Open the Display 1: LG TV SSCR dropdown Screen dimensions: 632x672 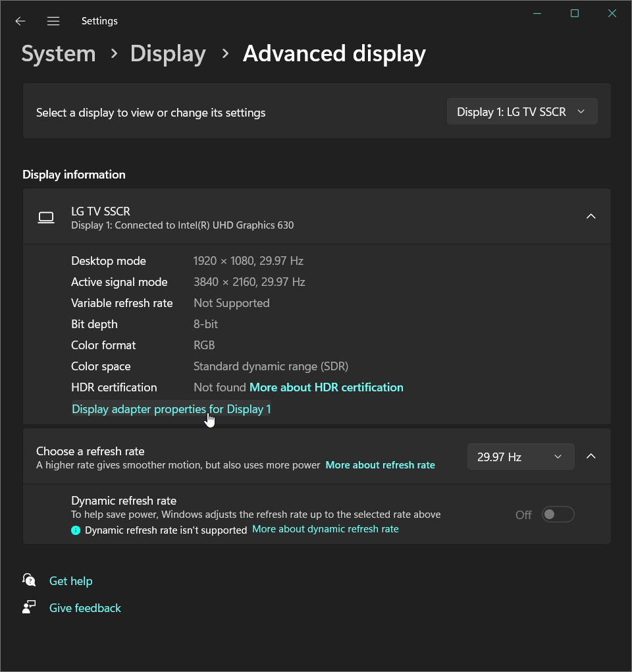point(521,111)
